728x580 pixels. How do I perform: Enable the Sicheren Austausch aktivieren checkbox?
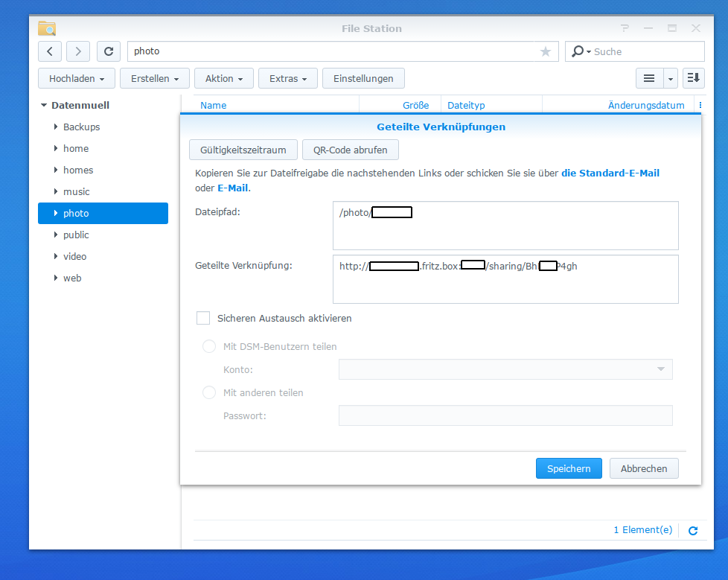pos(203,318)
